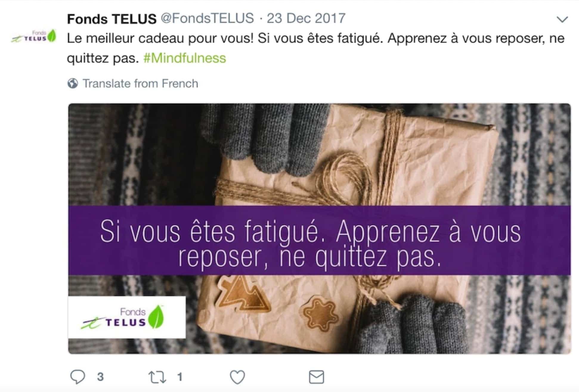Viewport: 579px width, 392px height.
Task: Click the green leaf in image logo
Action: (156, 317)
